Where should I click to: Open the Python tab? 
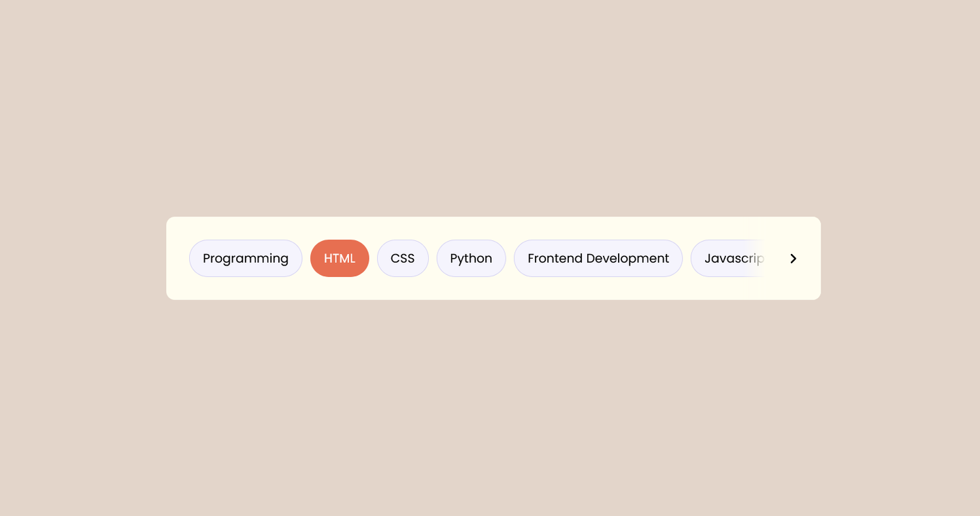point(471,258)
